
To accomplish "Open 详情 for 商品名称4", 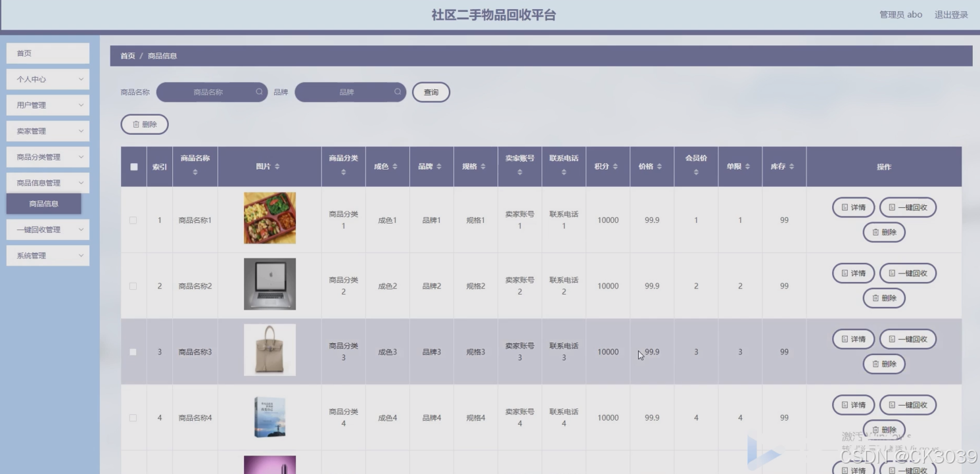I will (853, 404).
